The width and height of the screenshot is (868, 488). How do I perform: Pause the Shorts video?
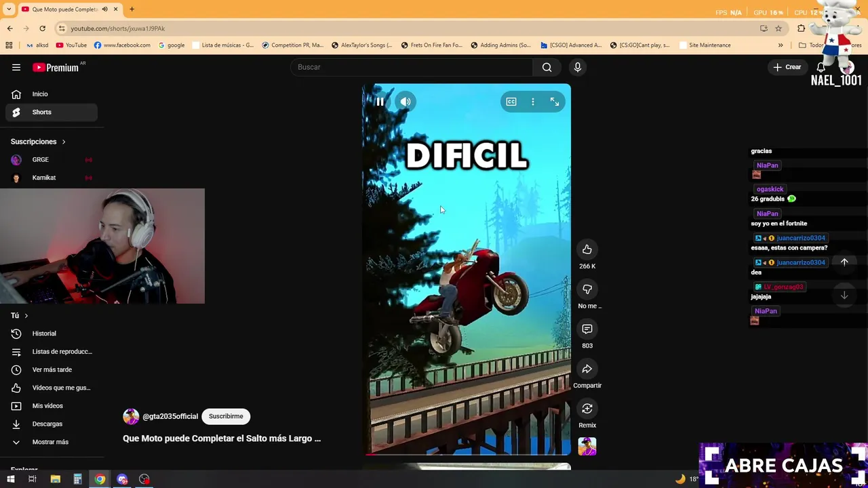tap(380, 102)
